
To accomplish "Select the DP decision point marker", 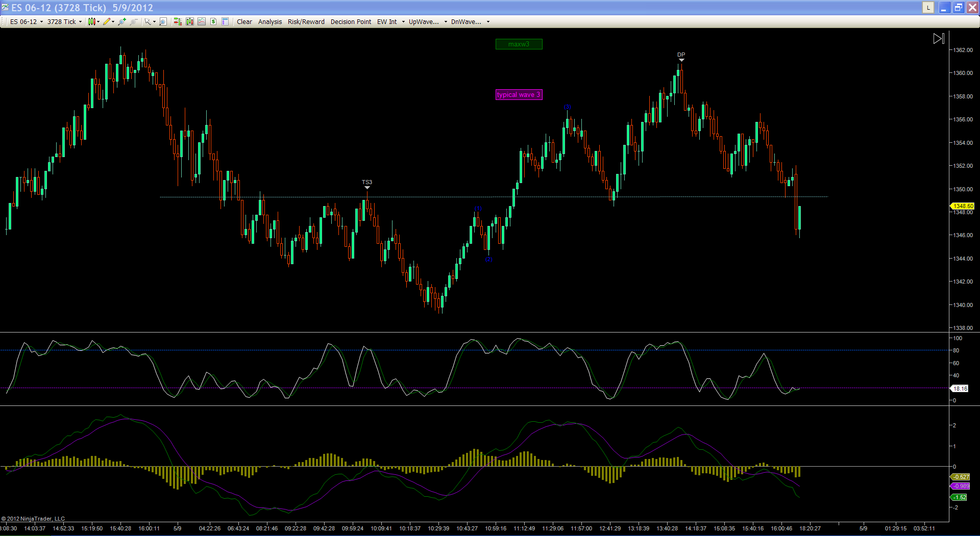I will click(x=681, y=57).
